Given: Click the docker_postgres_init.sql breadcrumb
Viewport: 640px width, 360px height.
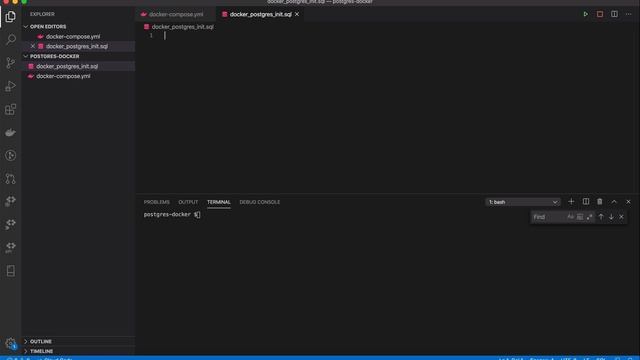Looking at the screenshot, I should 182,27.
